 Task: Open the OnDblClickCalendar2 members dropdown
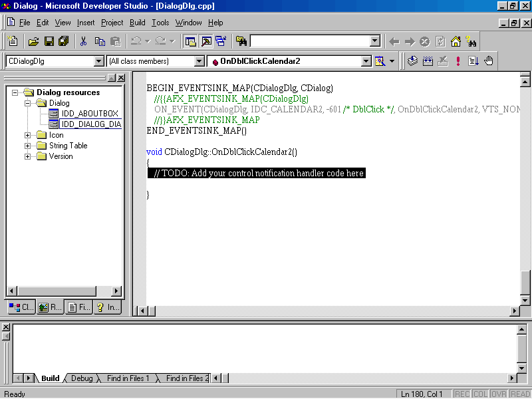[x=366, y=61]
